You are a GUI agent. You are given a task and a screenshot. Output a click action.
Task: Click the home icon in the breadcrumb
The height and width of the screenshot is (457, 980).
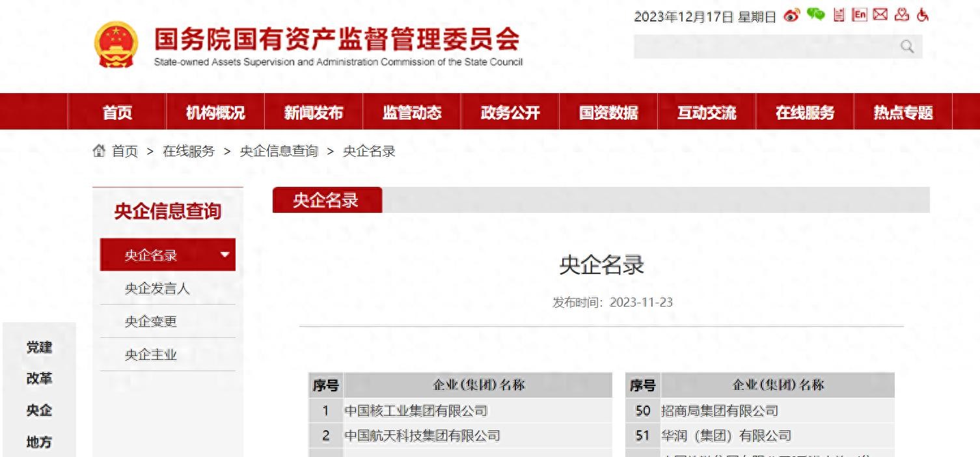click(99, 151)
